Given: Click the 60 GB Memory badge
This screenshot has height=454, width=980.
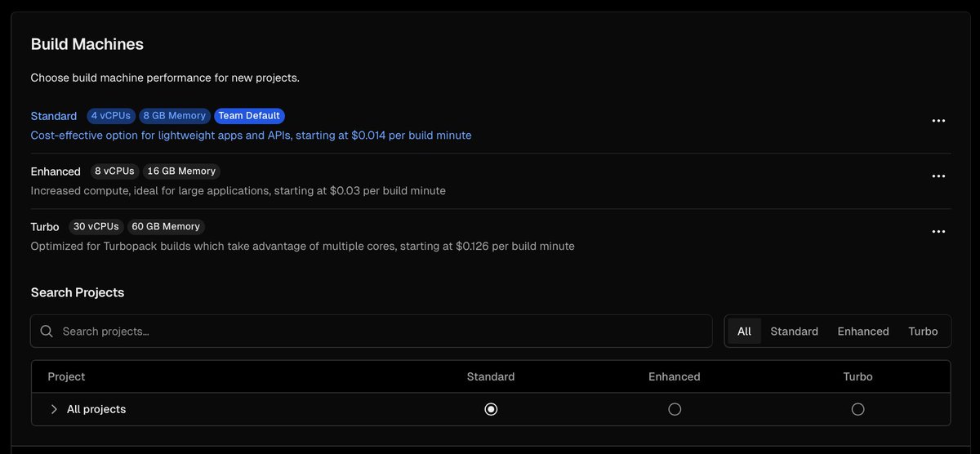Looking at the screenshot, I should pyautogui.click(x=166, y=226).
